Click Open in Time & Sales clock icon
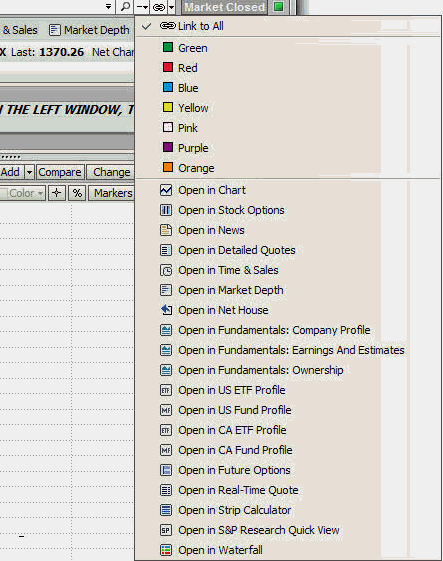Image resolution: width=443 pixels, height=561 pixels. pyautogui.click(x=166, y=270)
